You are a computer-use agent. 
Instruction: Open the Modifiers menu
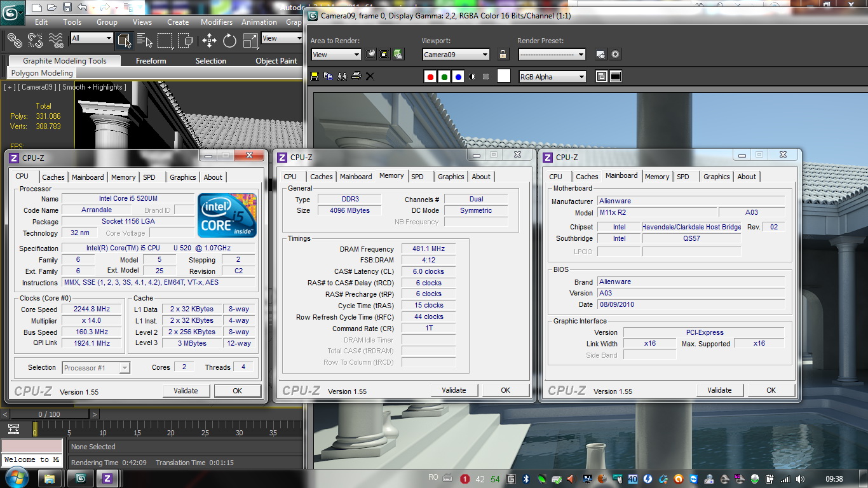pos(217,22)
